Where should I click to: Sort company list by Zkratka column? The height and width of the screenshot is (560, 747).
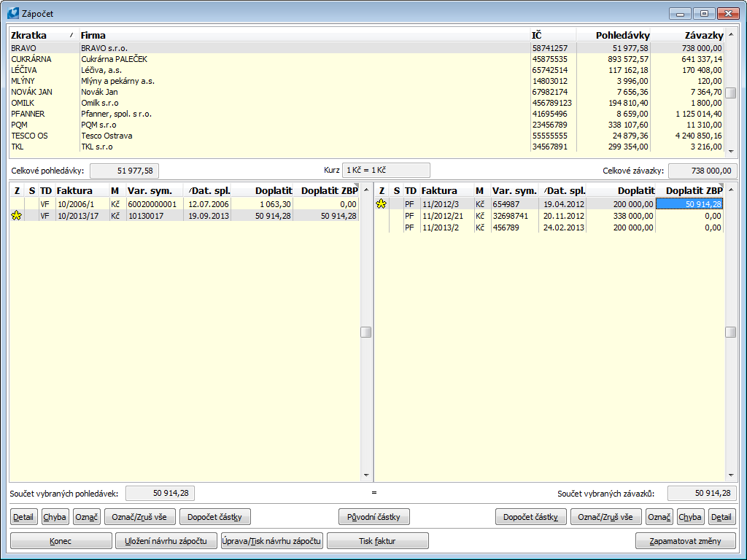pyautogui.click(x=44, y=35)
